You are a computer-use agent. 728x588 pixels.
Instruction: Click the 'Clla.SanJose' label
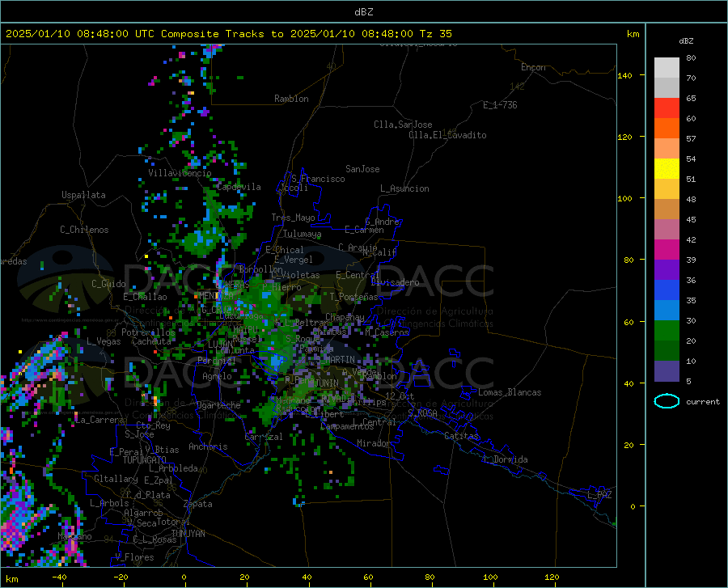click(x=403, y=125)
